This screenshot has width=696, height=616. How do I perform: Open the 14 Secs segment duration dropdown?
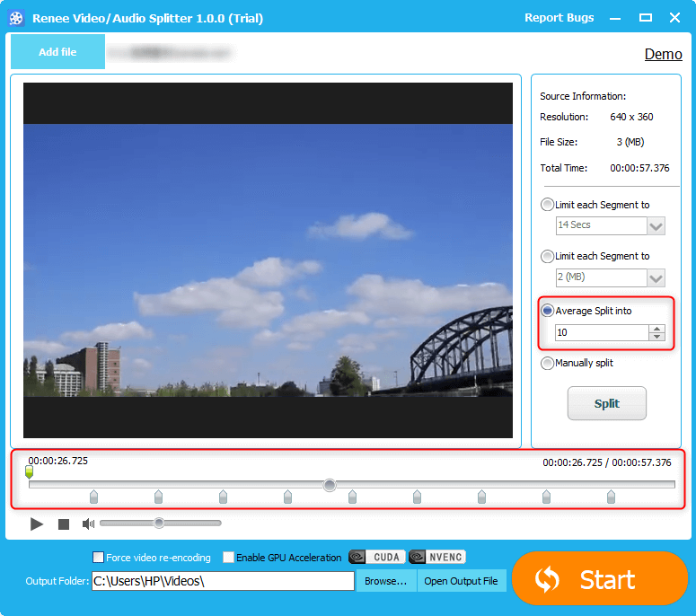[x=656, y=225]
